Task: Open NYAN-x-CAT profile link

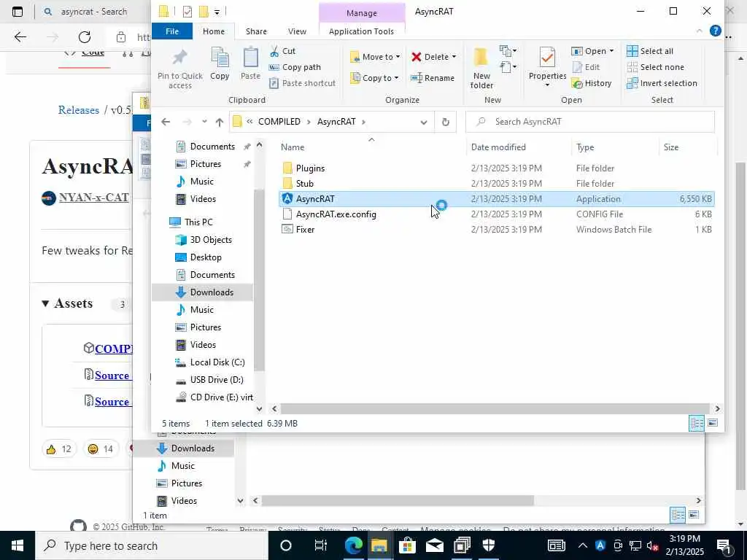Action: point(94,197)
